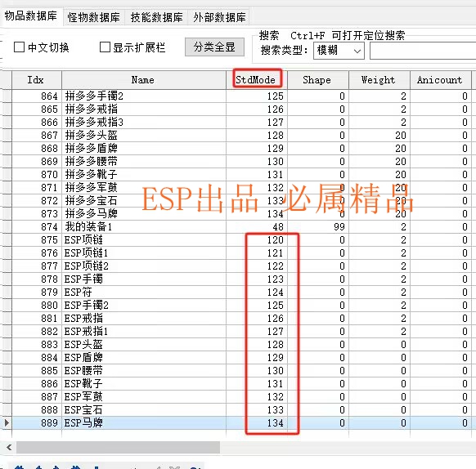Click the Anicount column header
This screenshot has width=476, height=469.
(x=441, y=80)
